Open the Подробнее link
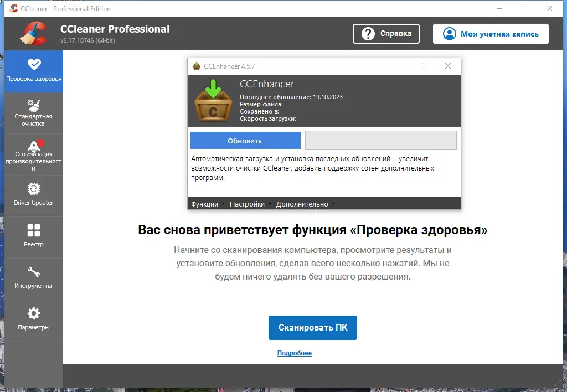 pos(294,353)
